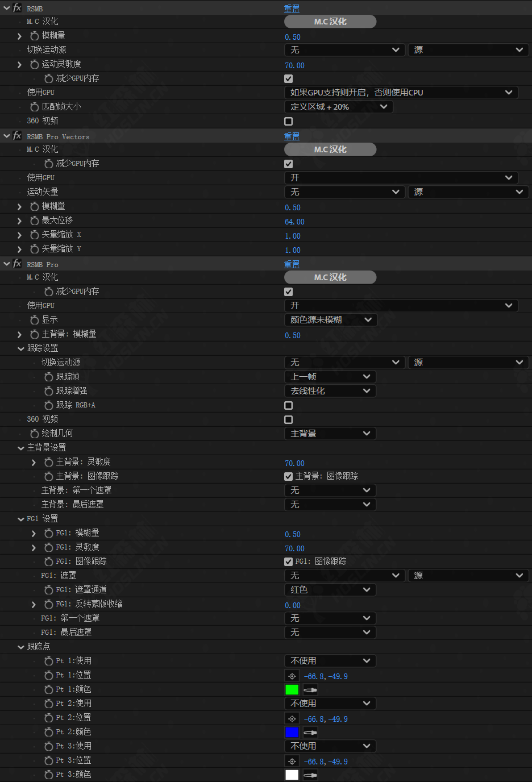This screenshot has width=532, height=782.
Task: Click stopwatch for 跟踪帧
Action: tap(49, 377)
